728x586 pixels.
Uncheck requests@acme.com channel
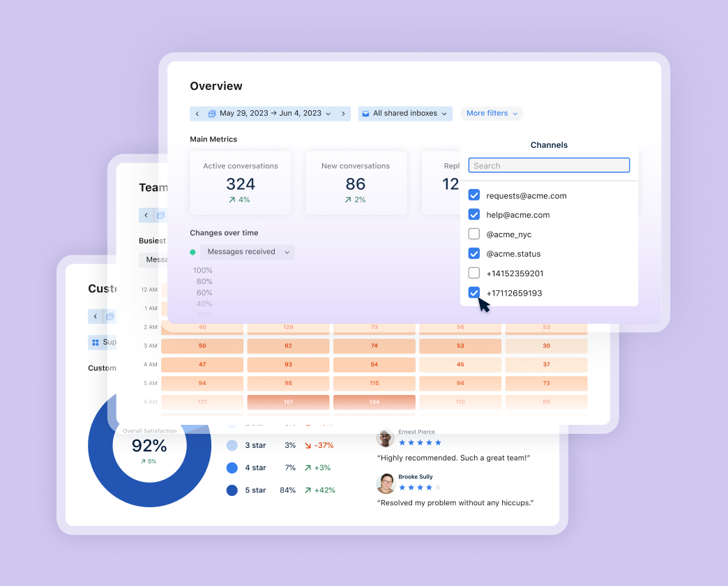pyautogui.click(x=474, y=195)
